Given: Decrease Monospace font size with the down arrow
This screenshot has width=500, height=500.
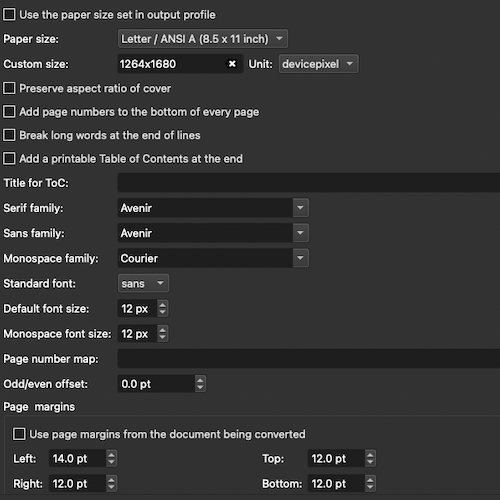Looking at the screenshot, I should [162, 338].
